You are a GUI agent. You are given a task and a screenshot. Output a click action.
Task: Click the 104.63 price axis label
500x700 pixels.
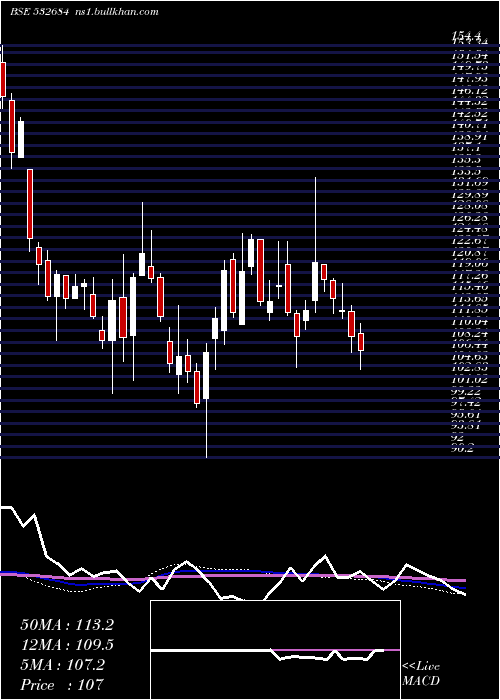[468, 357]
